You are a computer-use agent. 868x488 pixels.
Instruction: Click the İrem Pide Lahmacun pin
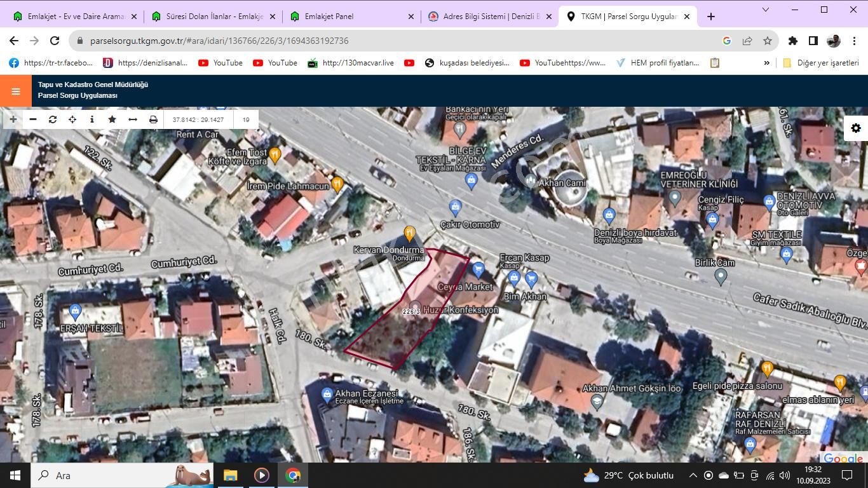337,184
